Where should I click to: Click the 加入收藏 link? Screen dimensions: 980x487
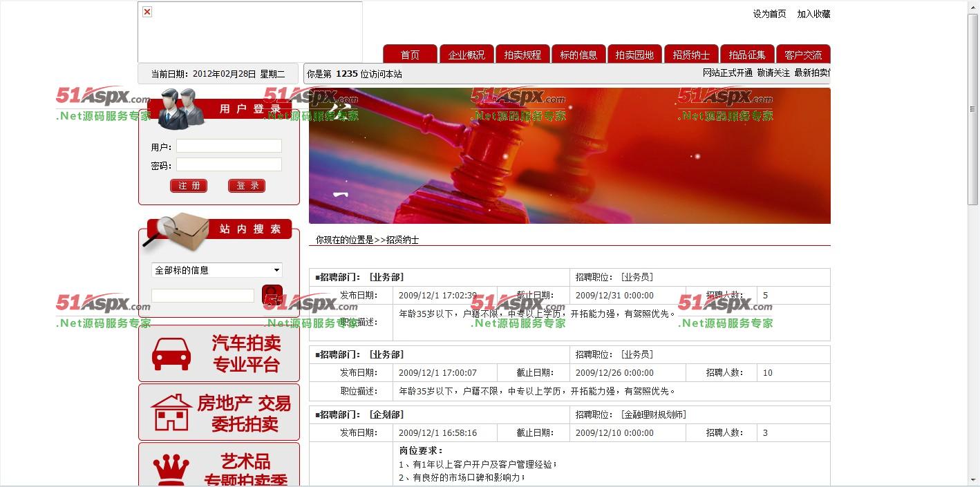(x=813, y=14)
